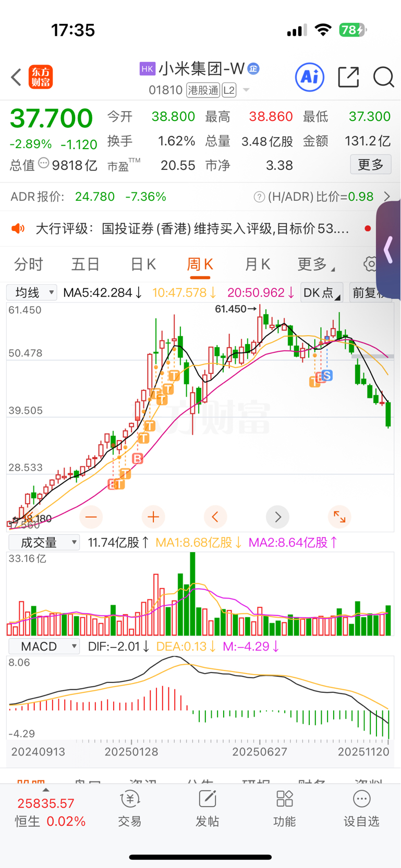401x868 pixels.
Task: Go back with the left arrow
Action: [16, 77]
